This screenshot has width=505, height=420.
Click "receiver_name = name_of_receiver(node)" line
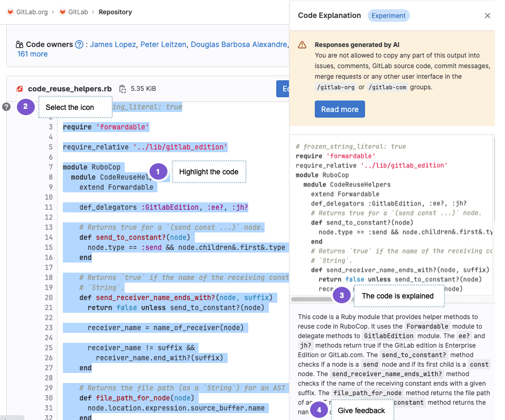165,328
